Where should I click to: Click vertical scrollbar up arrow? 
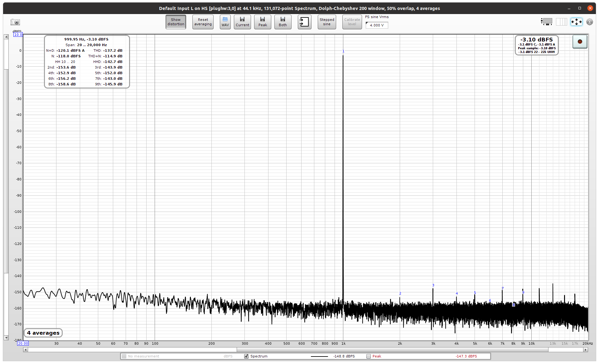click(x=6, y=37)
